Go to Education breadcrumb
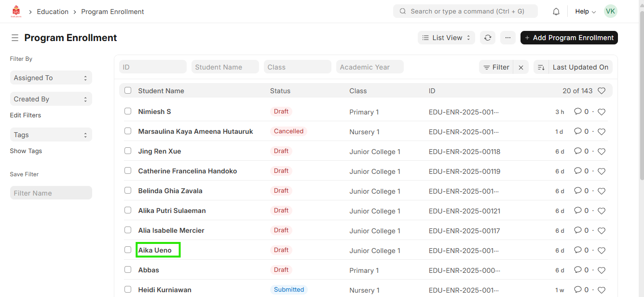This screenshot has width=644, height=297. click(53, 12)
